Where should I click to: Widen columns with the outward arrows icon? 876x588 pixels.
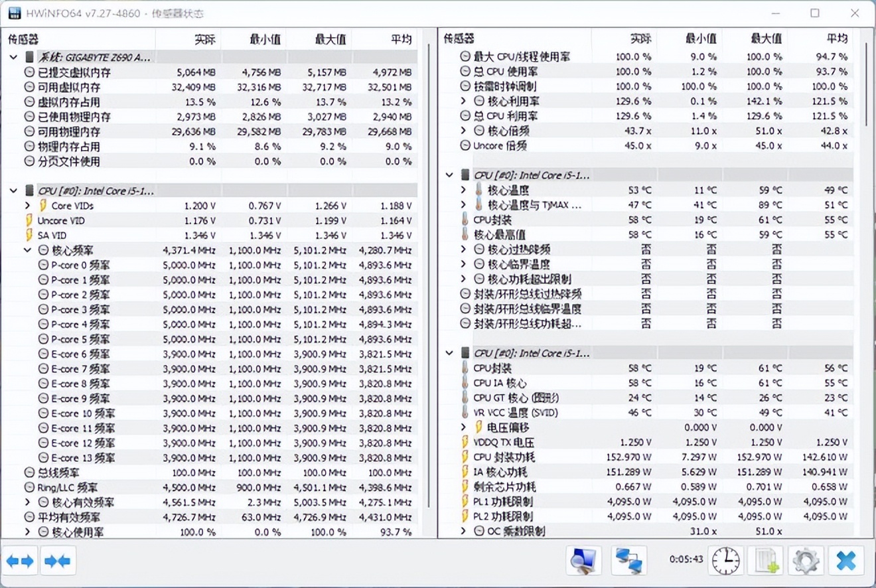point(21,561)
